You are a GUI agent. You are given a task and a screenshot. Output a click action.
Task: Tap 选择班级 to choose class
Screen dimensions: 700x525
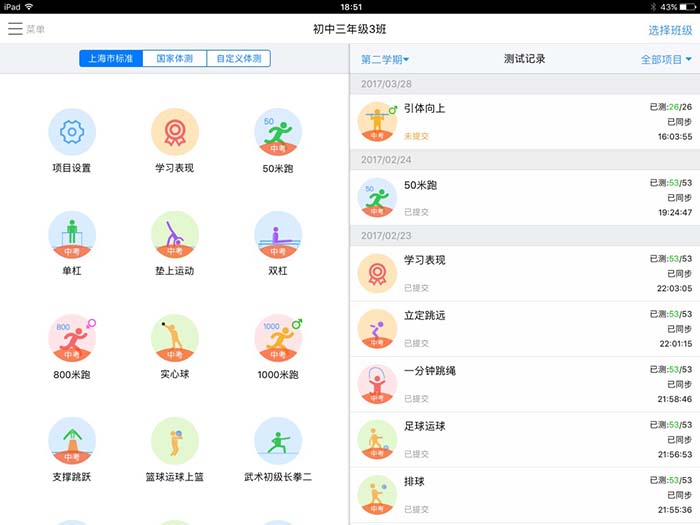click(x=669, y=30)
